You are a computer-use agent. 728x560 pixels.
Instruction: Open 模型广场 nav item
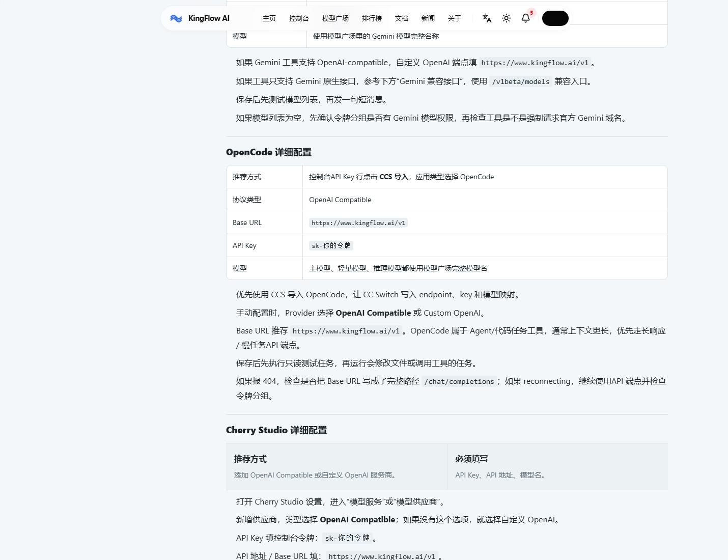(x=335, y=18)
